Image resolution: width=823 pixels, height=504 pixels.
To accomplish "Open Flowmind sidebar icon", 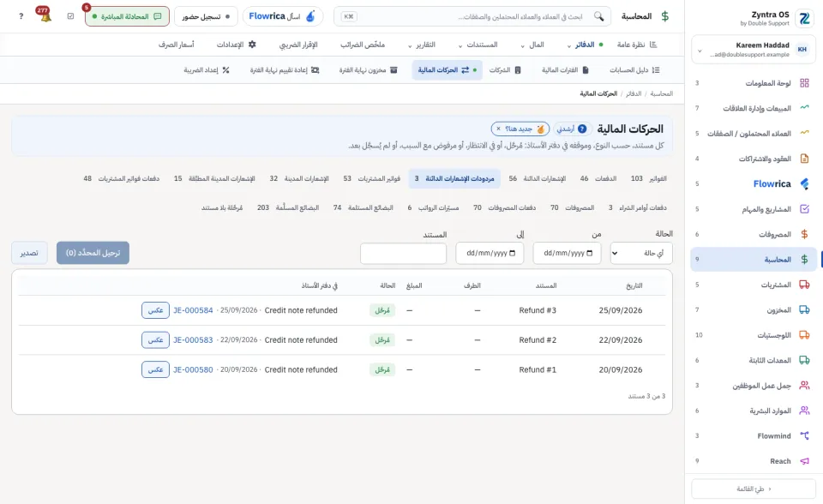I will 804,435.
